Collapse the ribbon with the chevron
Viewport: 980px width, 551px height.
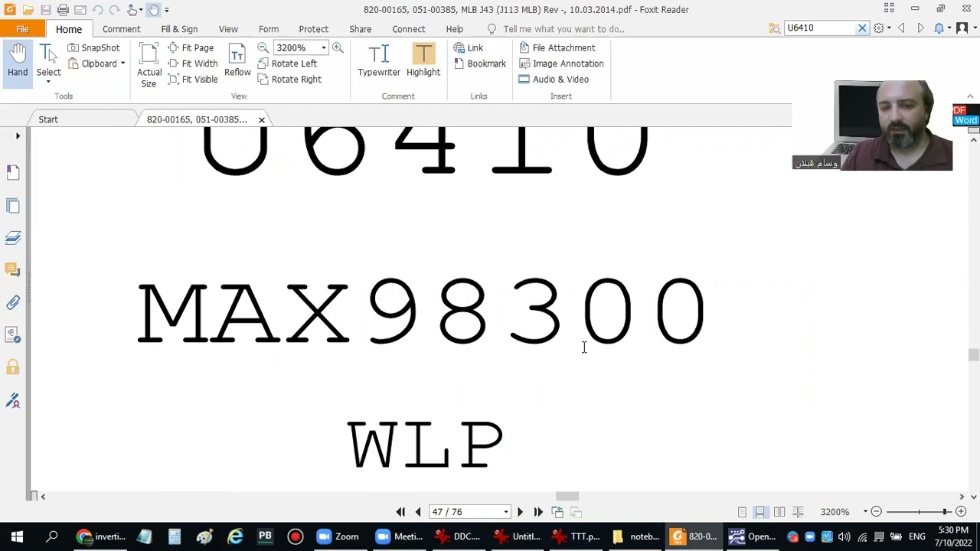pos(970,96)
